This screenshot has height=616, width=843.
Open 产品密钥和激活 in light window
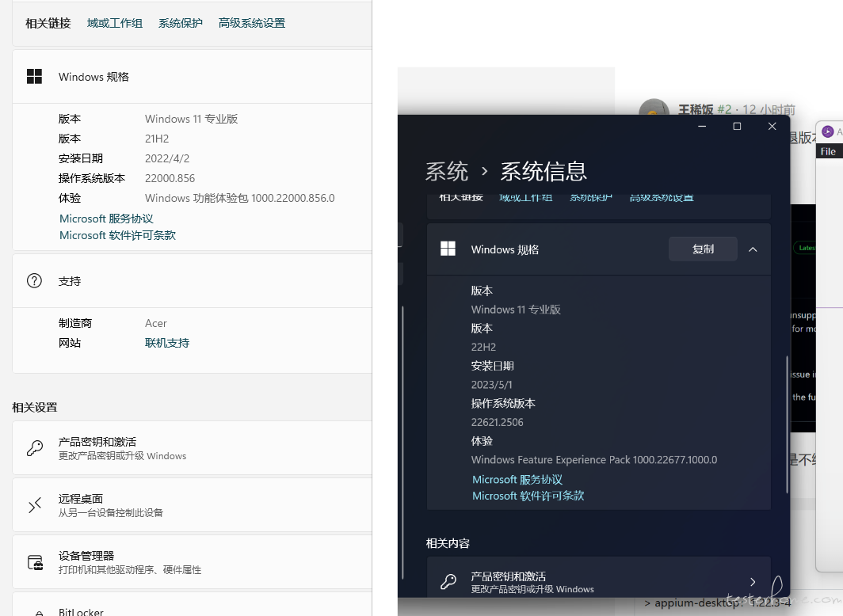(x=192, y=448)
